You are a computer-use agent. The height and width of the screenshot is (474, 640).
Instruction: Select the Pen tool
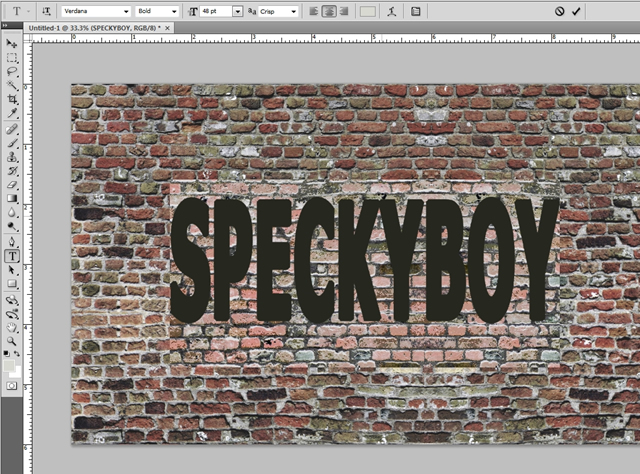coord(11,242)
